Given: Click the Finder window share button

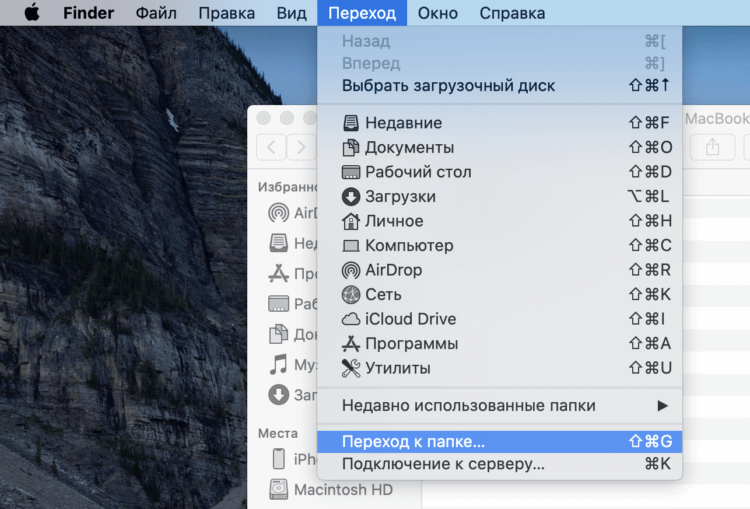Looking at the screenshot, I should point(712,147).
